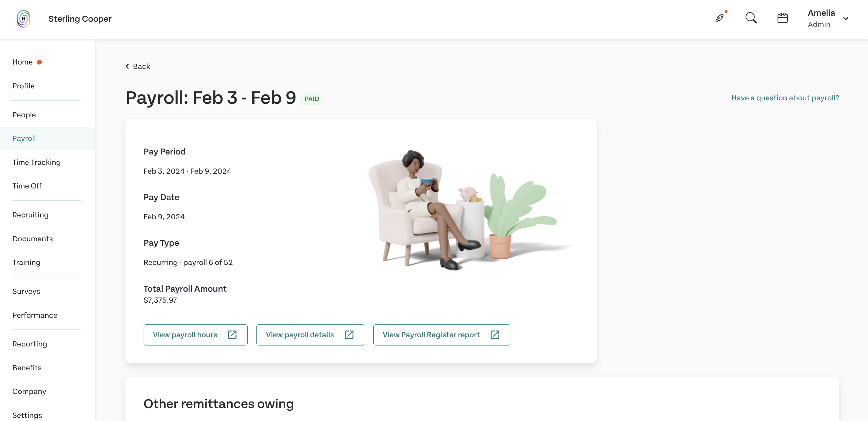The image size is (868, 421).
Task: Click View payroll hours button
Action: 195,335
